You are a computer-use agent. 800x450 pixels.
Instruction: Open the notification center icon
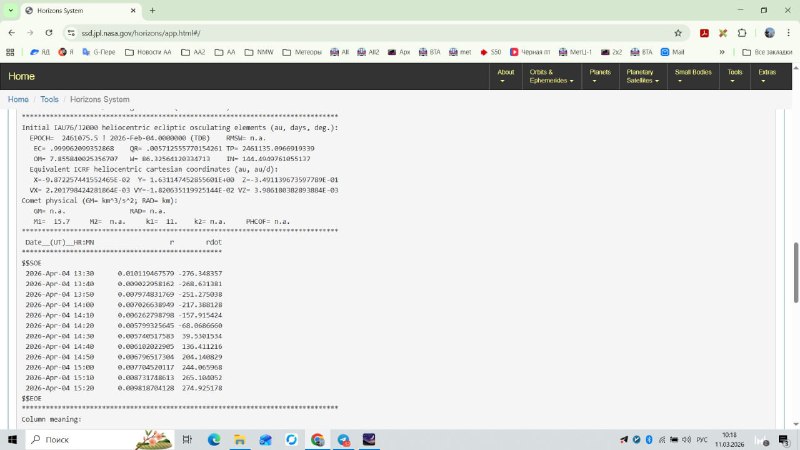[784, 439]
